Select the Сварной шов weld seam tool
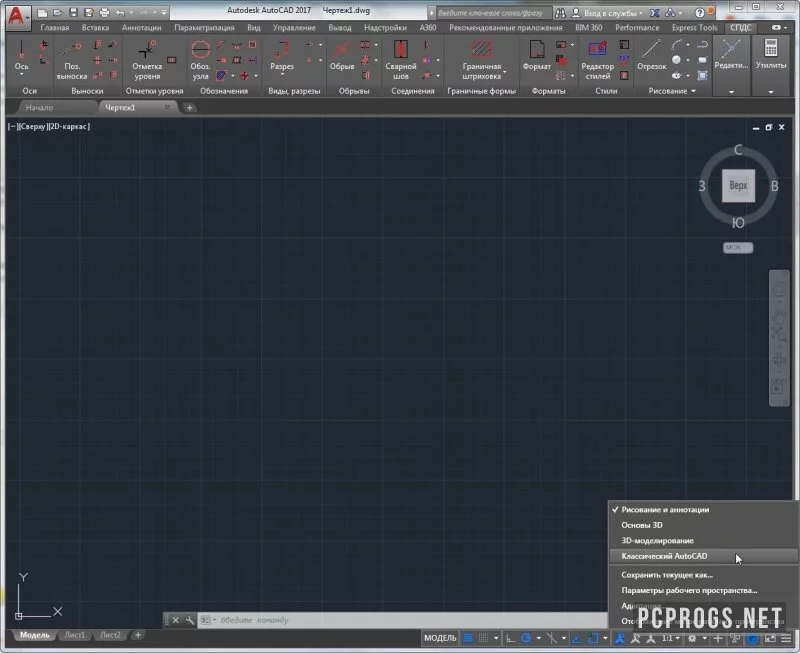 [x=401, y=60]
